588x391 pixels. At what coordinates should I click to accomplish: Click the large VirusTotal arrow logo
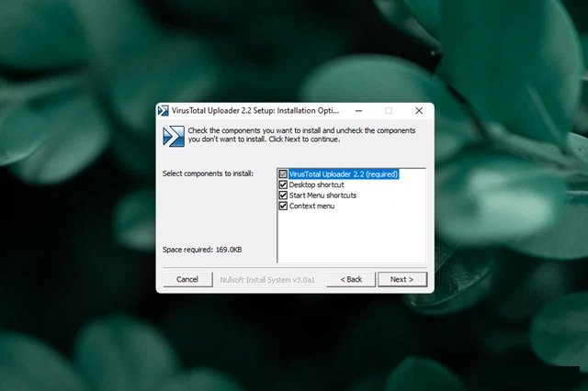tap(174, 136)
